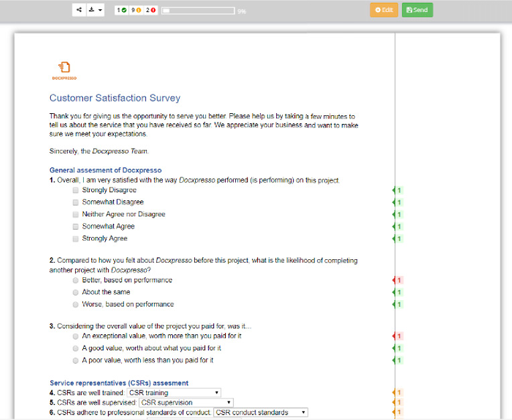Click the 'Service representatives (CSRs) assesment' heading

[x=119, y=382]
